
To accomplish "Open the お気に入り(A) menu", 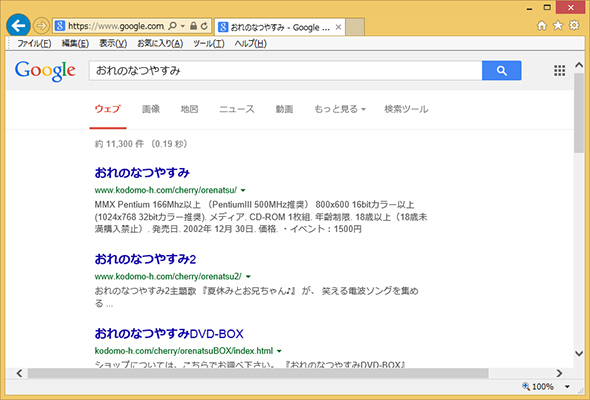I will [x=160, y=44].
